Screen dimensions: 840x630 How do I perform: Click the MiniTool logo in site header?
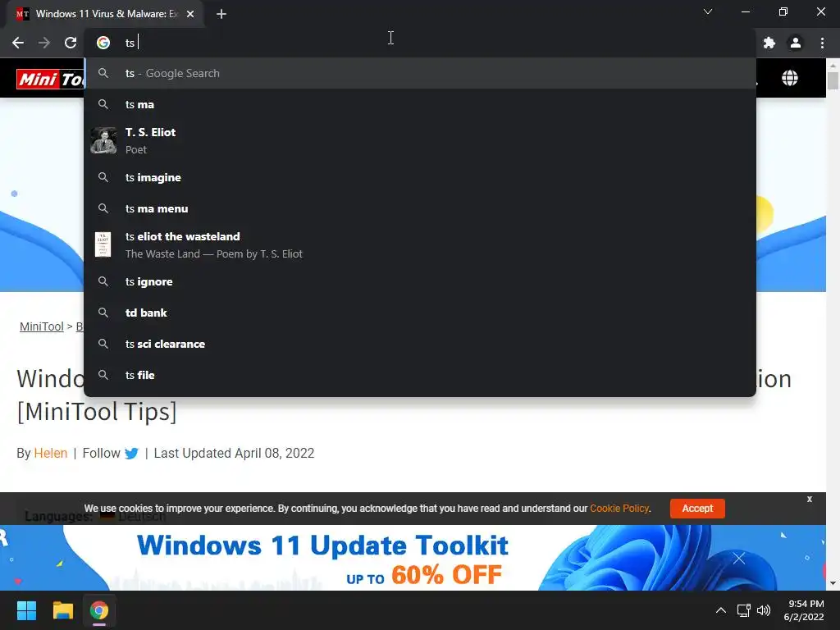pyautogui.click(x=50, y=80)
